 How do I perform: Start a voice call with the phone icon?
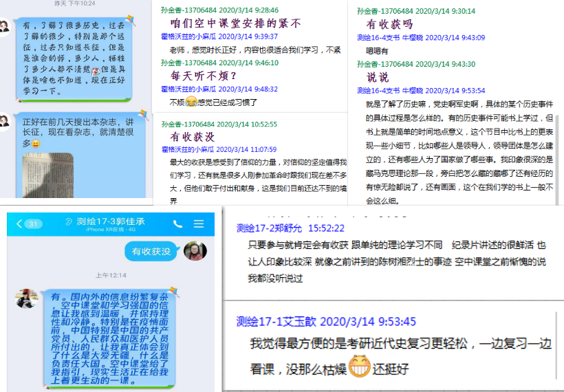pos(178,224)
